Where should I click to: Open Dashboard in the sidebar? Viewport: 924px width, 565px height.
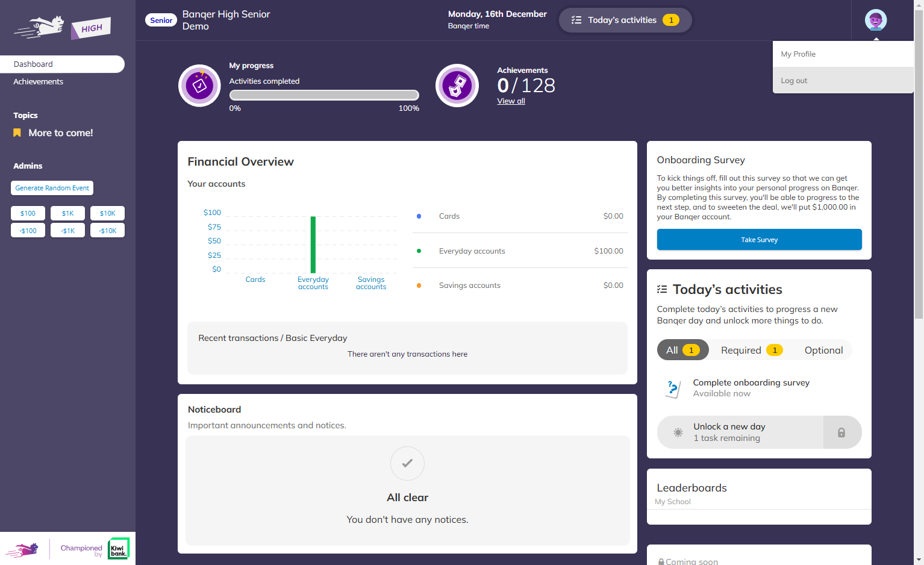[62, 64]
